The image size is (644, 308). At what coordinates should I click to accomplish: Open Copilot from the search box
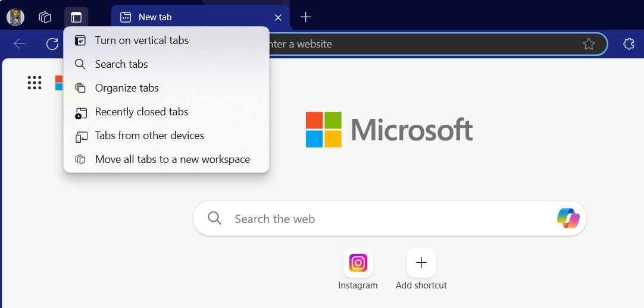pos(568,218)
